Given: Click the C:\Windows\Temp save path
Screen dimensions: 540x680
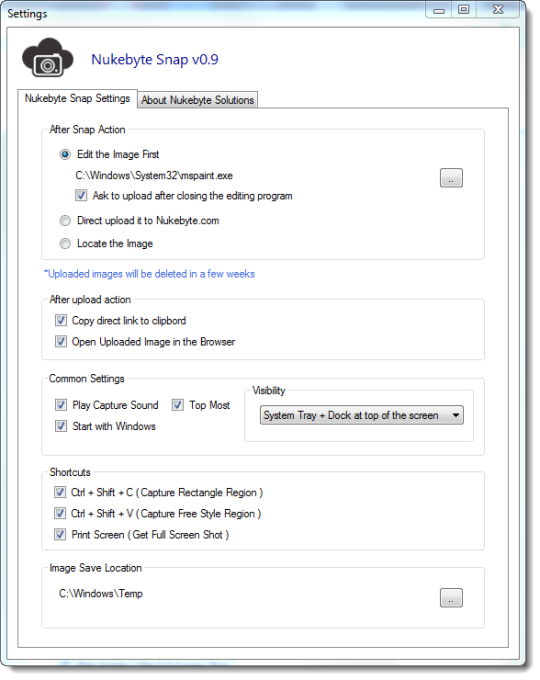Looking at the screenshot, I should (x=101, y=594).
